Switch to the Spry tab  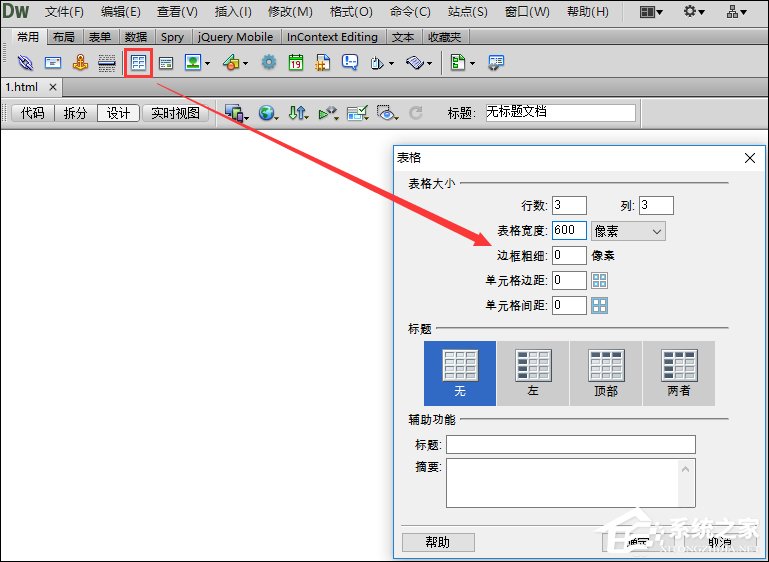(x=172, y=37)
